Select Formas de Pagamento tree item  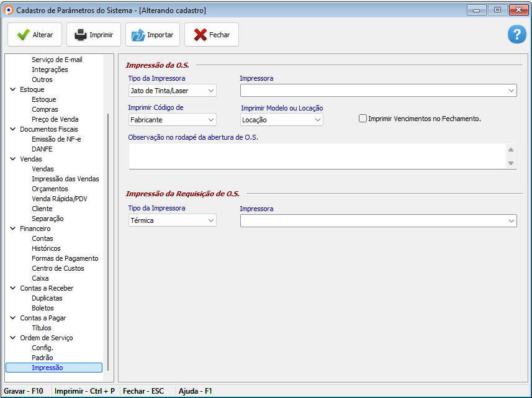click(x=65, y=258)
